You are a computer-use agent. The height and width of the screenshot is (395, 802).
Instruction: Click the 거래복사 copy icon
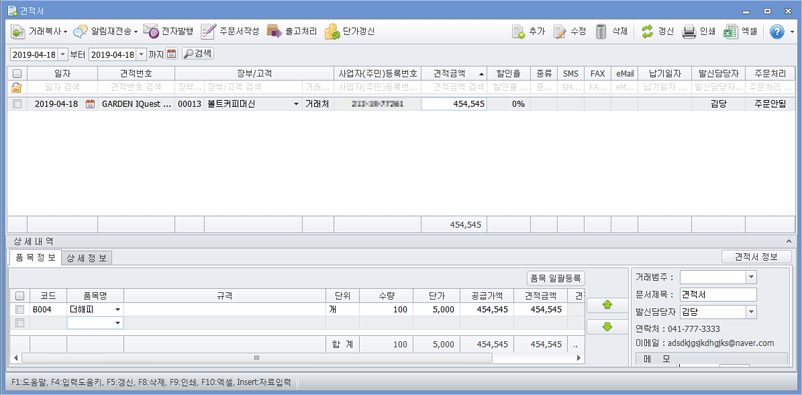(x=18, y=32)
